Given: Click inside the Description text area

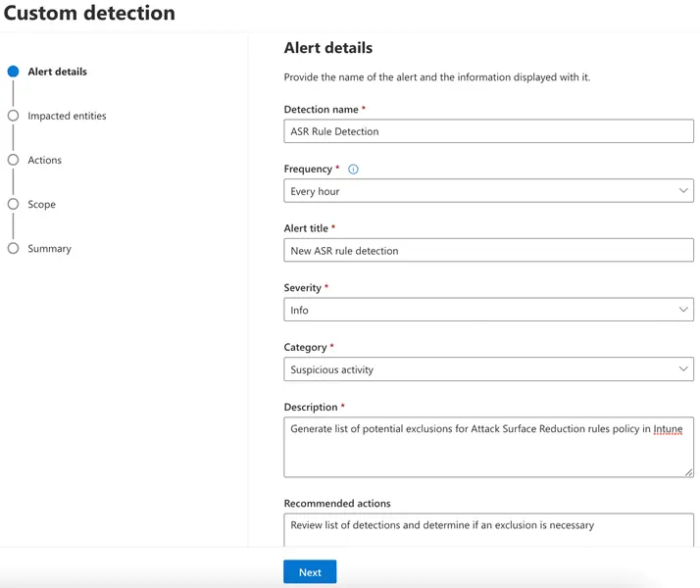Looking at the screenshot, I should pyautogui.click(x=486, y=451).
